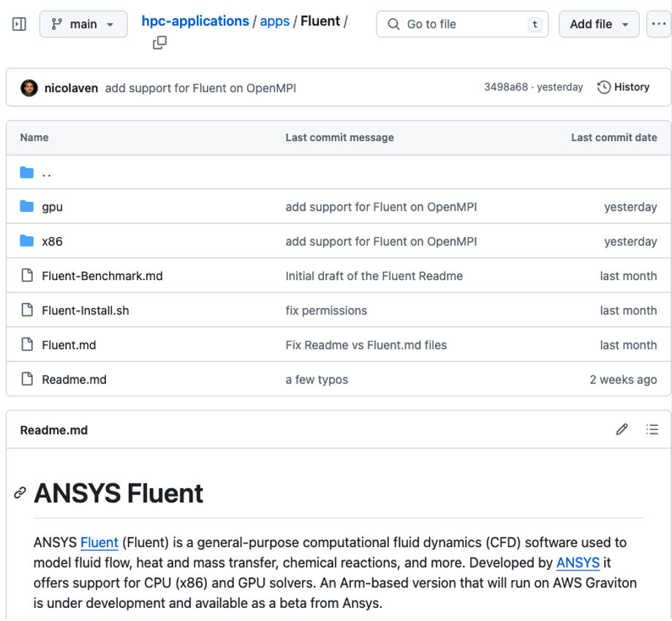Click the anchor link icon beside ANSYS Fluent heading
This screenshot has width=672, height=621.
(x=18, y=493)
